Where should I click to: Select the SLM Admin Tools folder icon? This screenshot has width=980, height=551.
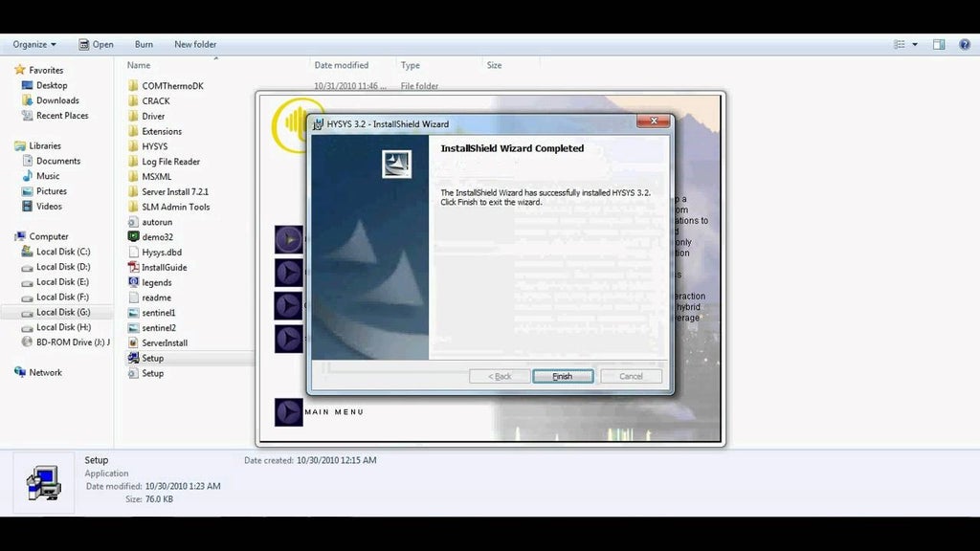(x=132, y=207)
